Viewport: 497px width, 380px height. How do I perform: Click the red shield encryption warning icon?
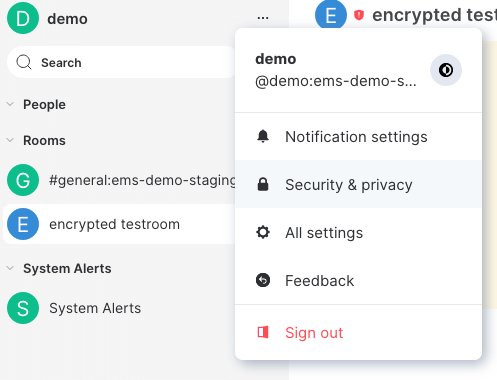(359, 15)
